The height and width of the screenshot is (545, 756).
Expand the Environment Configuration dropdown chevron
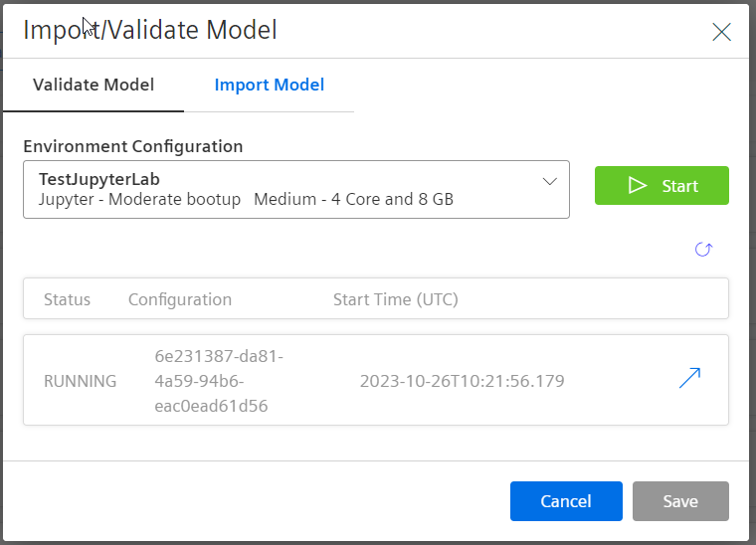[x=550, y=182]
